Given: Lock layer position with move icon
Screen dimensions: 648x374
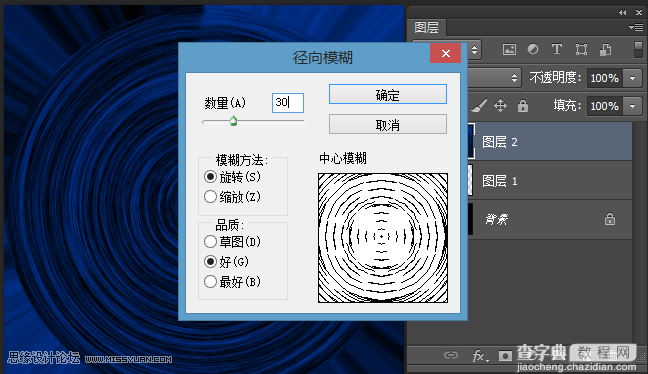Looking at the screenshot, I should (x=500, y=106).
